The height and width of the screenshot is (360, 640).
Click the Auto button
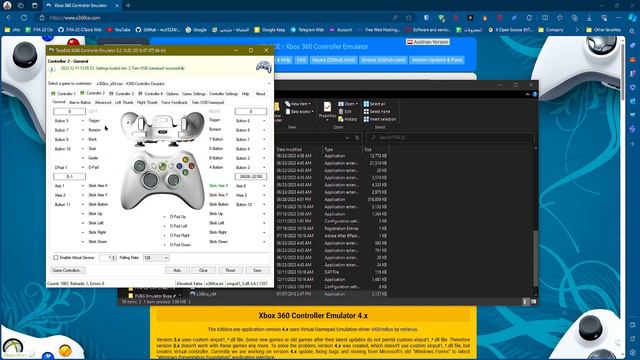[177, 270]
